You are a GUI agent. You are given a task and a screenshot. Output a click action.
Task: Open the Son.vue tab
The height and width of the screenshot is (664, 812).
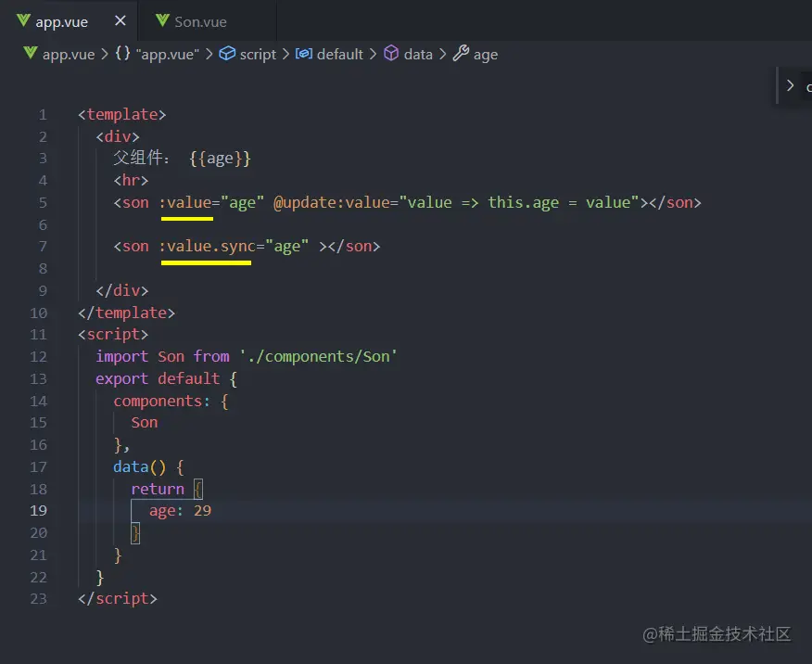tap(207, 21)
